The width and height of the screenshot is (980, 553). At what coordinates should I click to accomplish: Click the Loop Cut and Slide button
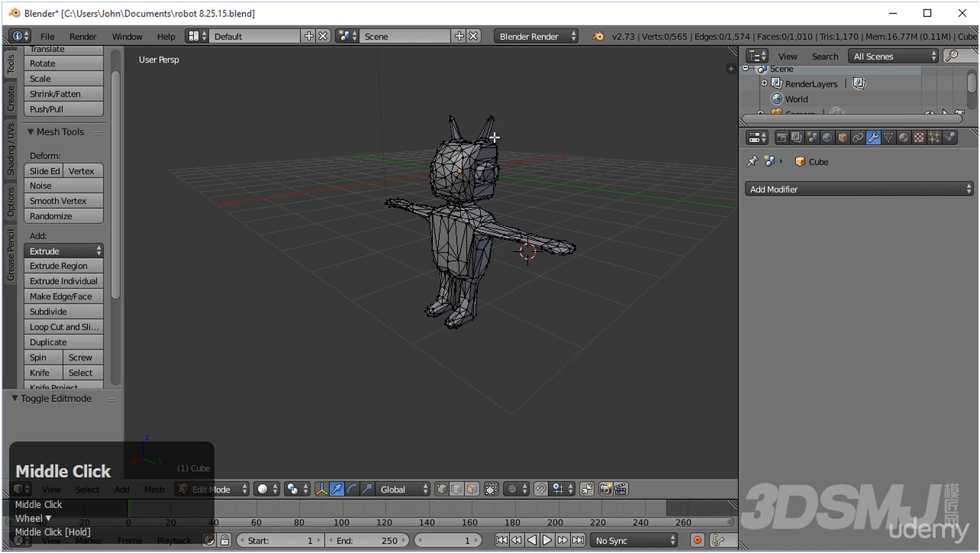point(64,327)
